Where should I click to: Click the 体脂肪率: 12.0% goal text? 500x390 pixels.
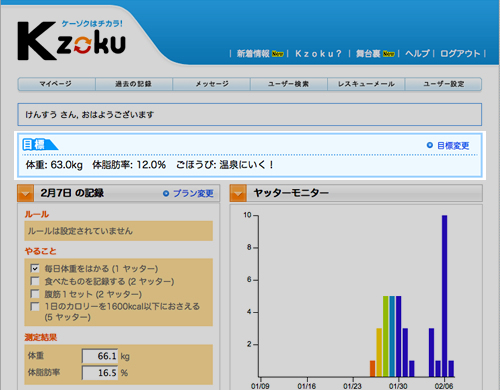[129, 165]
